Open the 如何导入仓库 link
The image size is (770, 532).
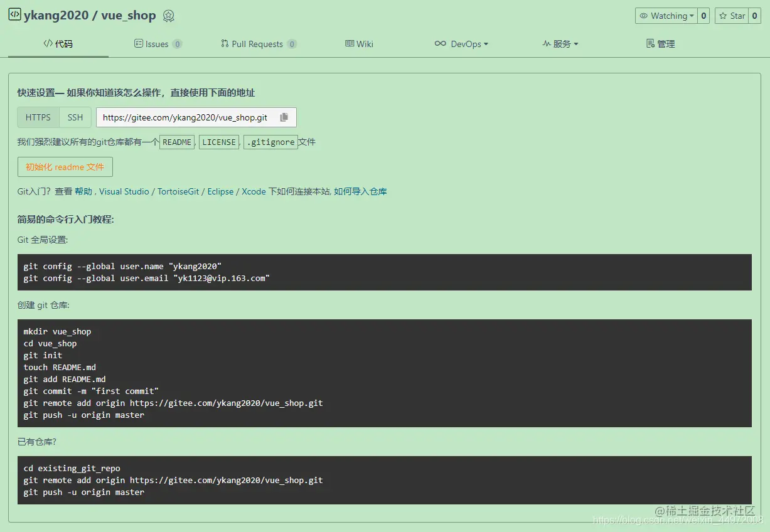360,191
